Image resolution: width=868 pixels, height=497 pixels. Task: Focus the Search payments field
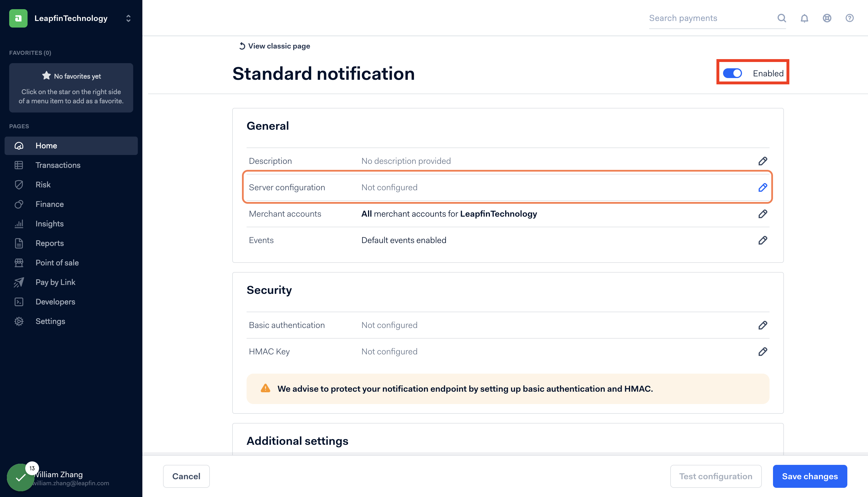tap(710, 18)
